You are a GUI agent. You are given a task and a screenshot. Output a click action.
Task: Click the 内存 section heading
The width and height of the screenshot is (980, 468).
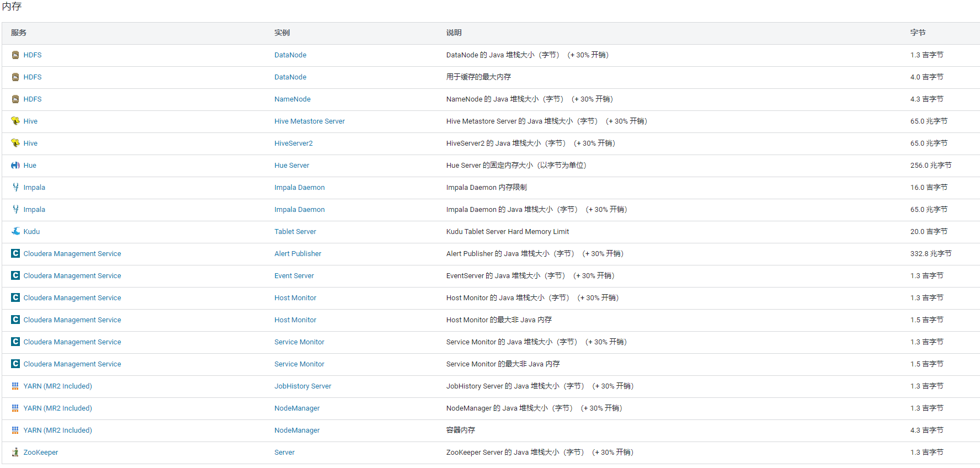click(12, 7)
